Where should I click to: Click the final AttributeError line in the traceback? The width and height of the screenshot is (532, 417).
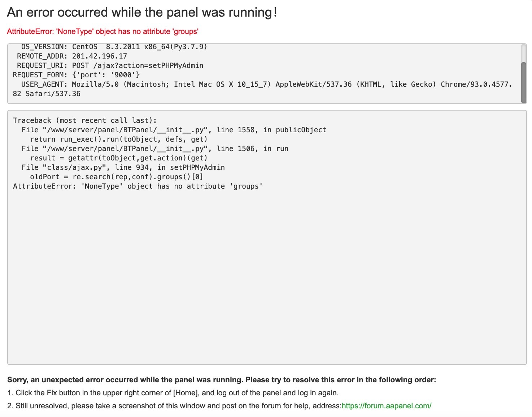pyautogui.click(x=138, y=186)
